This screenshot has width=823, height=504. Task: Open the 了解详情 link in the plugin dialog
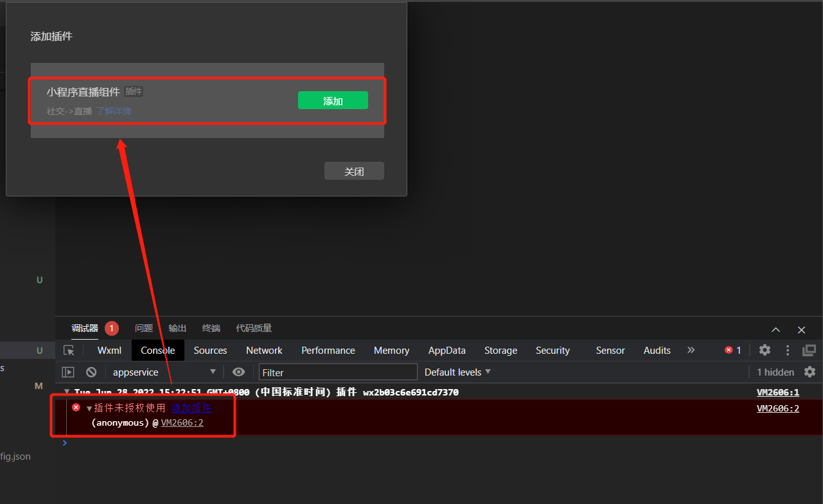[x=114, y=111]
